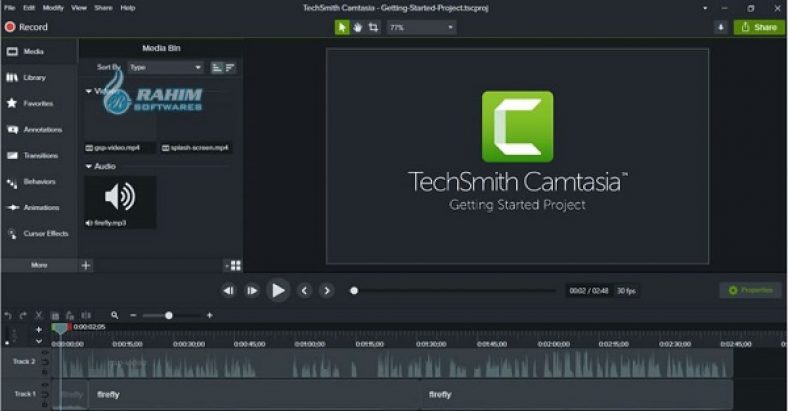The width and height of the screenshot is (788, 411).
Task: Open the canvas zoom 77% dropdown
Action: pos(421,27)
